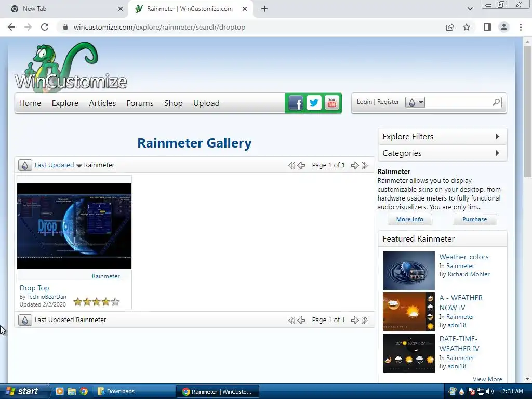The height and width of the screenshot is (399, 532).
Task: Click the address bar URL
Action: pos(159,27)
